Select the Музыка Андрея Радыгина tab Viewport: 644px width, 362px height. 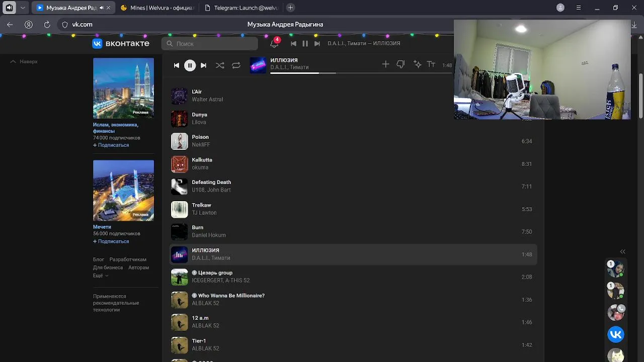click(73, 8)
